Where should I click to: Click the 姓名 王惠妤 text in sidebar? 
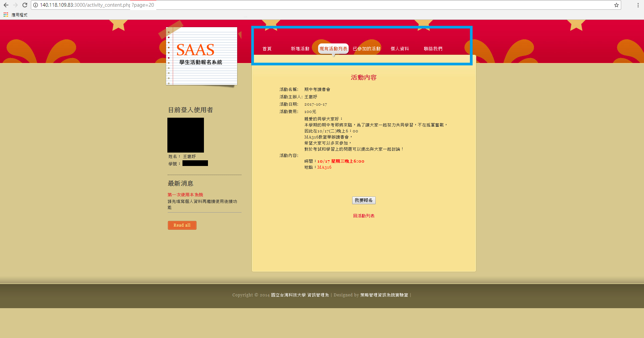[182, 157]
